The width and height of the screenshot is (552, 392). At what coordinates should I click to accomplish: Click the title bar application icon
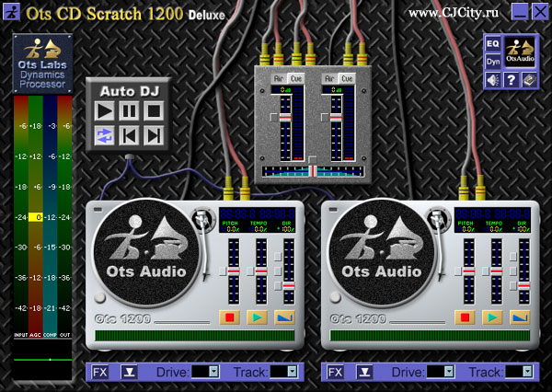point(12,12)
